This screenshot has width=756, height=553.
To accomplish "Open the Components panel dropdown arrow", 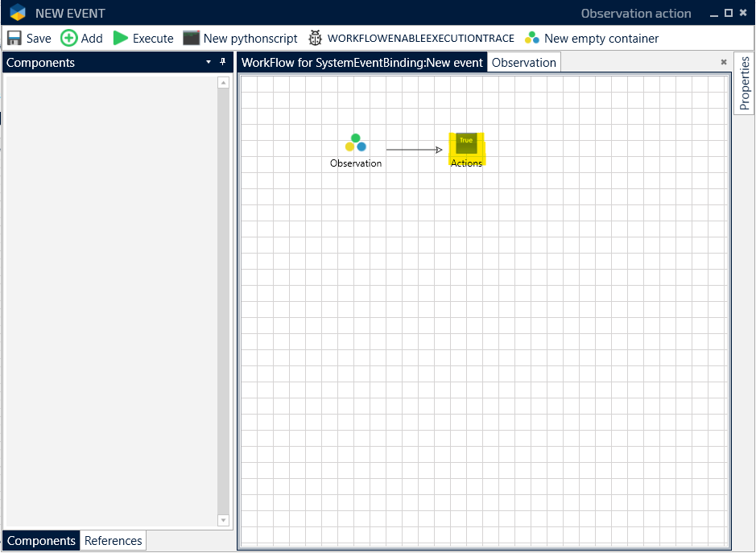I will 209,62.
